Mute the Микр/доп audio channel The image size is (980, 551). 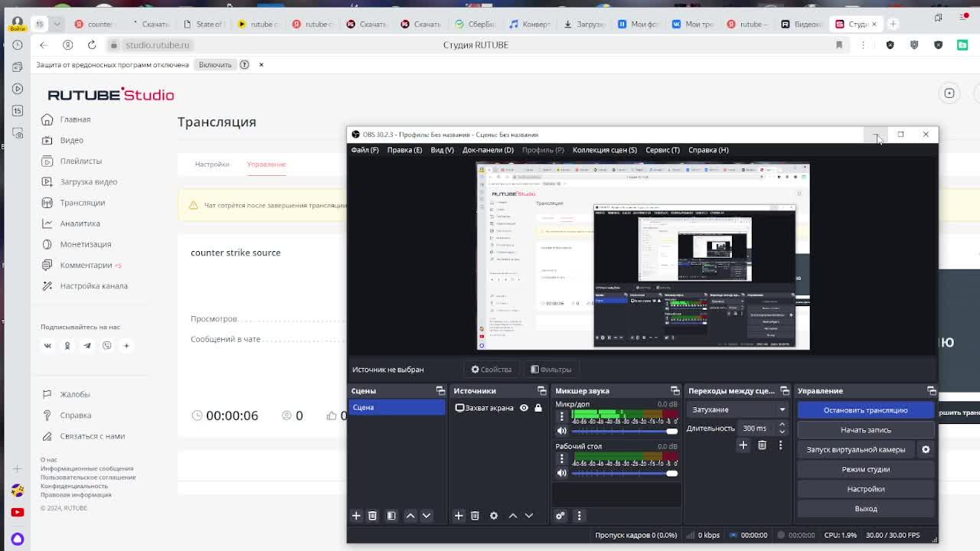click(561, 431)
